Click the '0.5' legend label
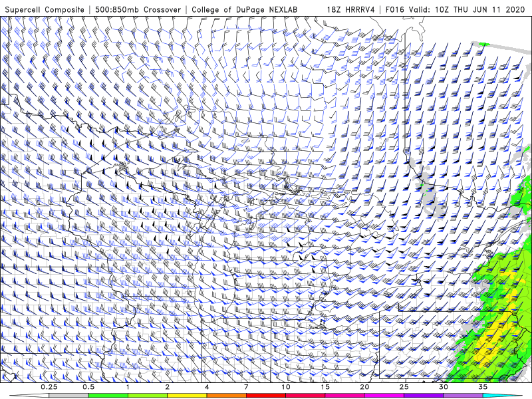Viewport: 532px width, 399px height. click(88, 387)
